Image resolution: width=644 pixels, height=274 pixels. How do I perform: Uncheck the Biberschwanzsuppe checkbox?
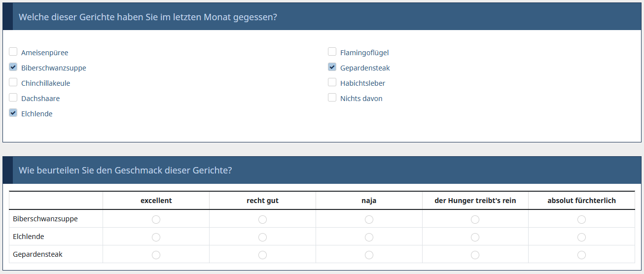[x=13, y=67]
